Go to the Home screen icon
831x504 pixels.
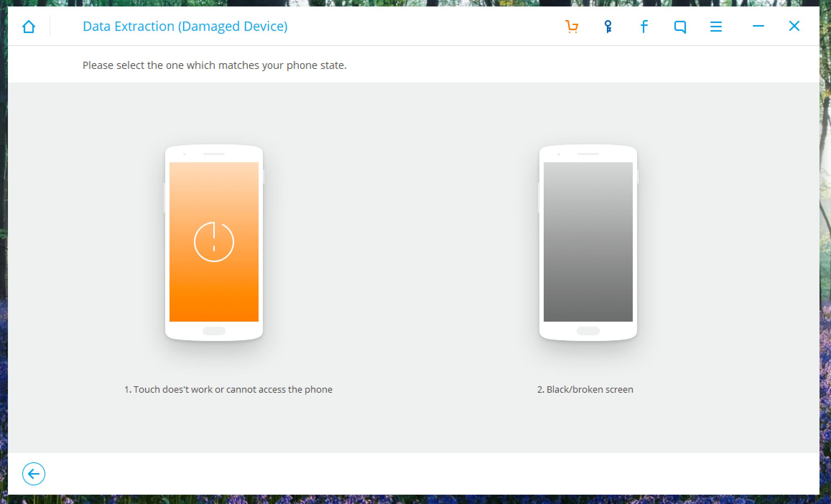click(x=29, y=27)
